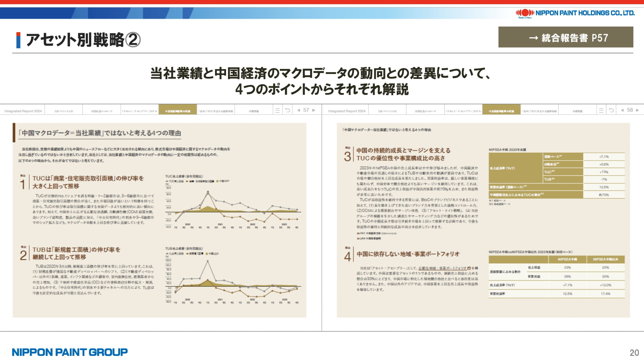Click the return arrow icon on page 57 bar
Viewport: 644px width, 362px height.
tap(288, 110)
